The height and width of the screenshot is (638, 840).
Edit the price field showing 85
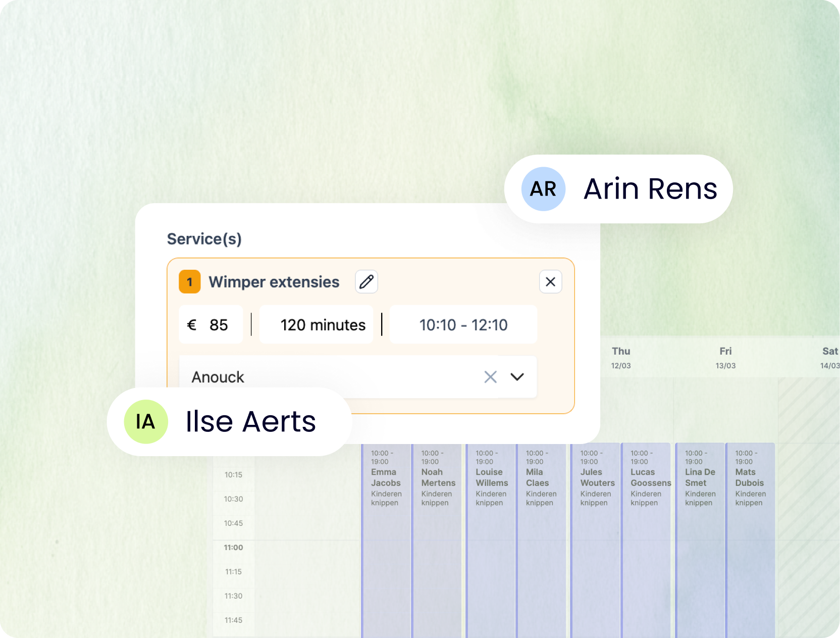click(211, 325)
